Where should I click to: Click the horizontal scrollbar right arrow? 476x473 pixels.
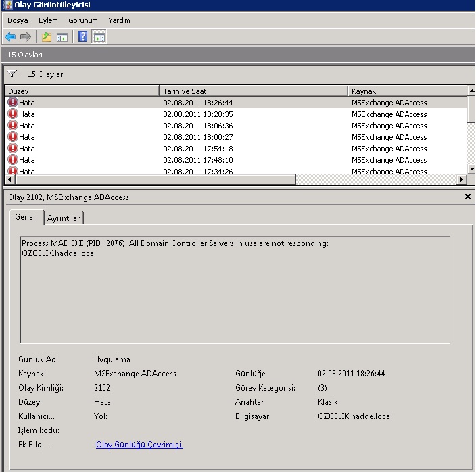coord(462,179)
